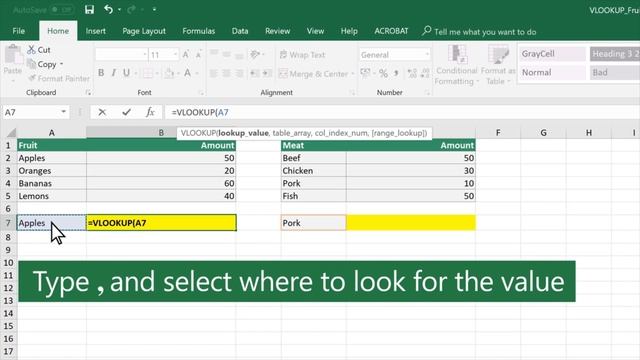This screenshot has height=360, width=640.
Task: Click the Paste clipboard icon
Action: click(x=13, y=55)
